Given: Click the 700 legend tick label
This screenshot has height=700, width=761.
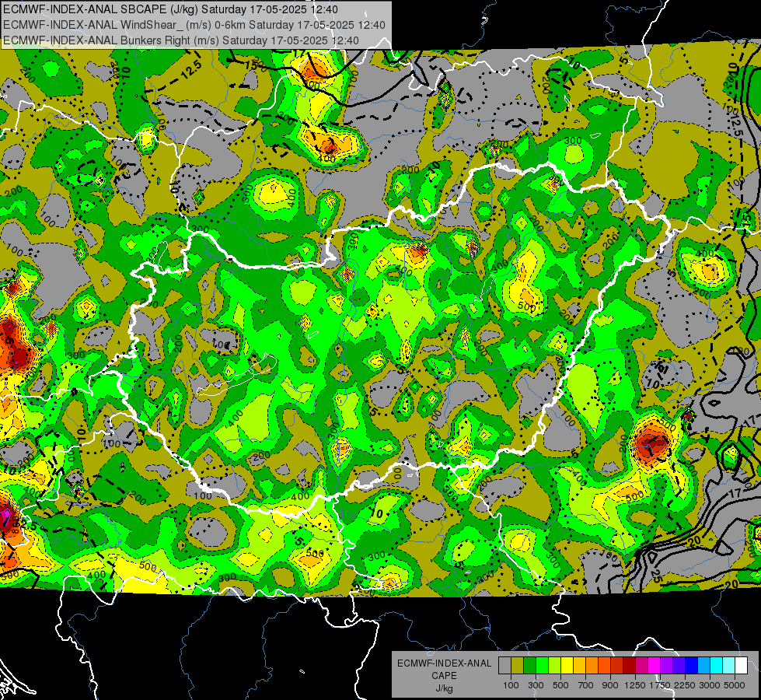Looking at the screenshot, I should [586, 685].
